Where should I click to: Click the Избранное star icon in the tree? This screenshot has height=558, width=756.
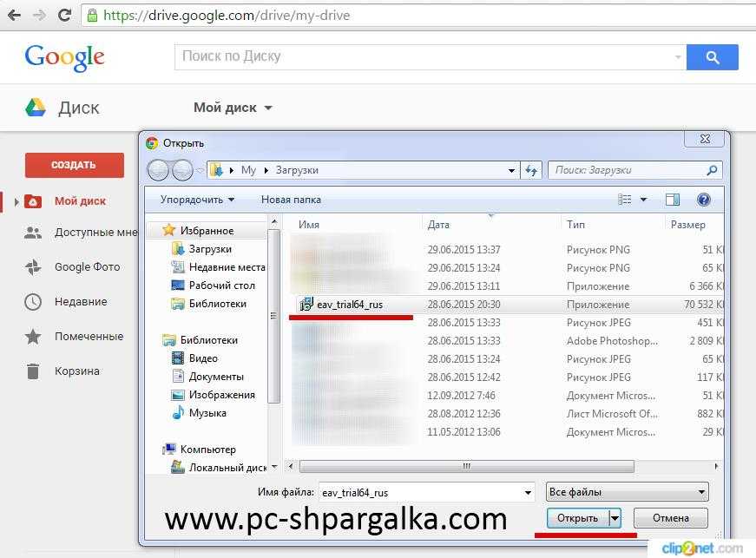point(168,230)
